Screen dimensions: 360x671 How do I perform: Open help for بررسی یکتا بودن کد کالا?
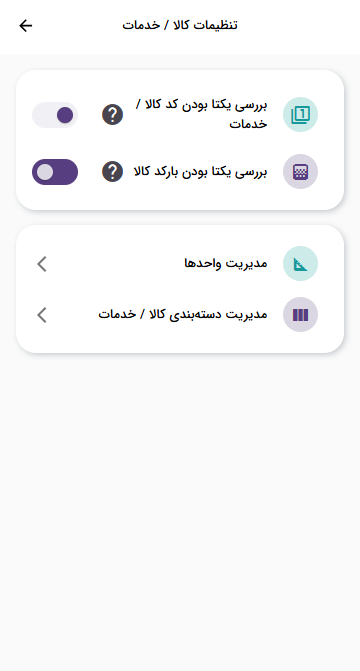(x=113, y=115)
